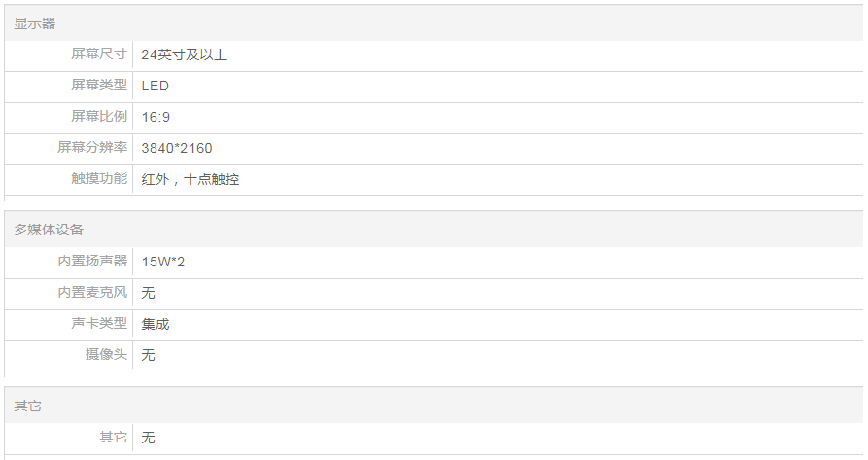Screen dimensions: 868x460
Task: Click the 16:9 aspect ratio value
Action: 156,117
